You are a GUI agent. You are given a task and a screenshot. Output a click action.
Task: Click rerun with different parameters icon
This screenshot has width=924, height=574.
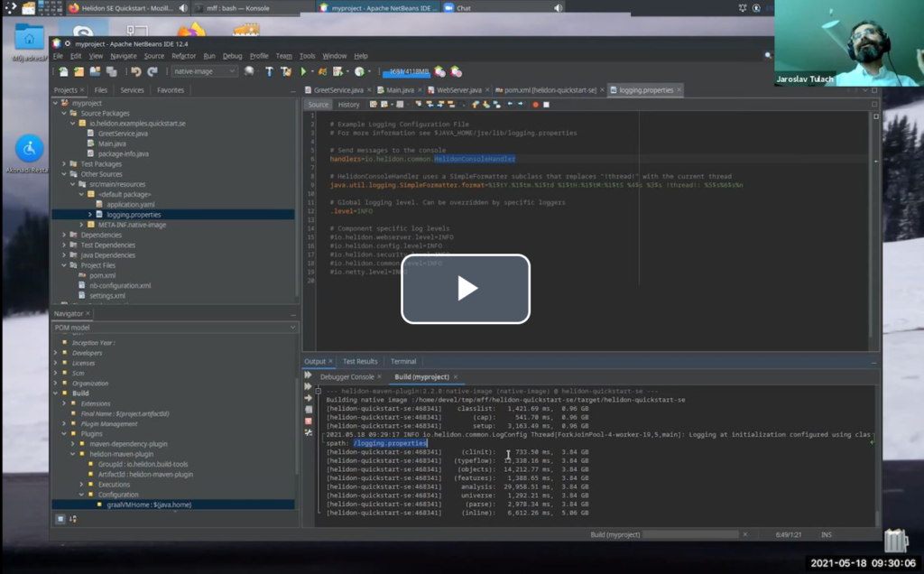click(x=309, y=386)
